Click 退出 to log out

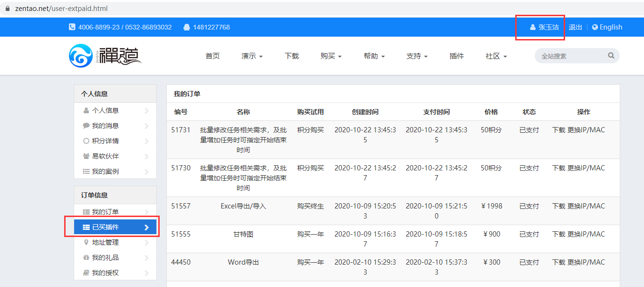575,27
